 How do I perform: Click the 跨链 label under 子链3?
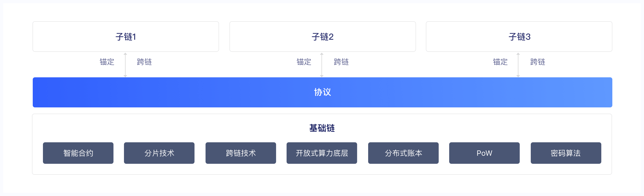pyautogui.click(x=538, y=62)
